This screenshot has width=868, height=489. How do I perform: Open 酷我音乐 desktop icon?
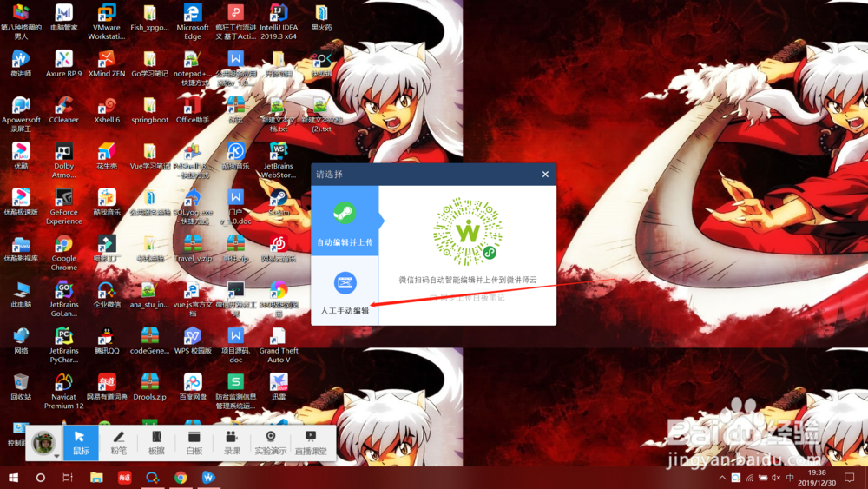click(106, 202)
